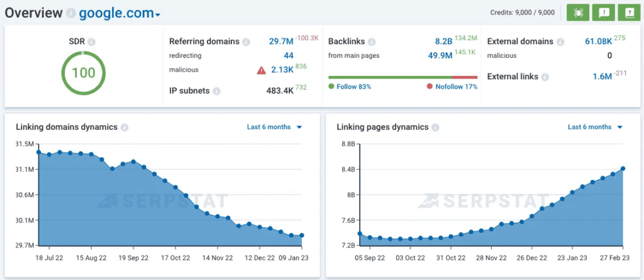The height and width of the screenshot is (280, 644).
Task: Click the Follow 83% legend label
Action: [x=350, y=87]
